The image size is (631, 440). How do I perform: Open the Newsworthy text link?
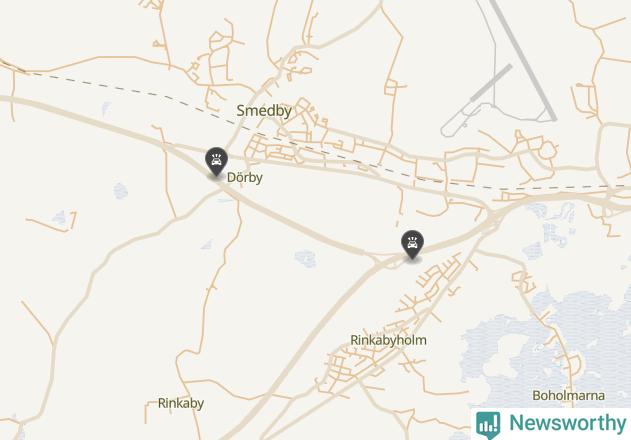[567, 423]
